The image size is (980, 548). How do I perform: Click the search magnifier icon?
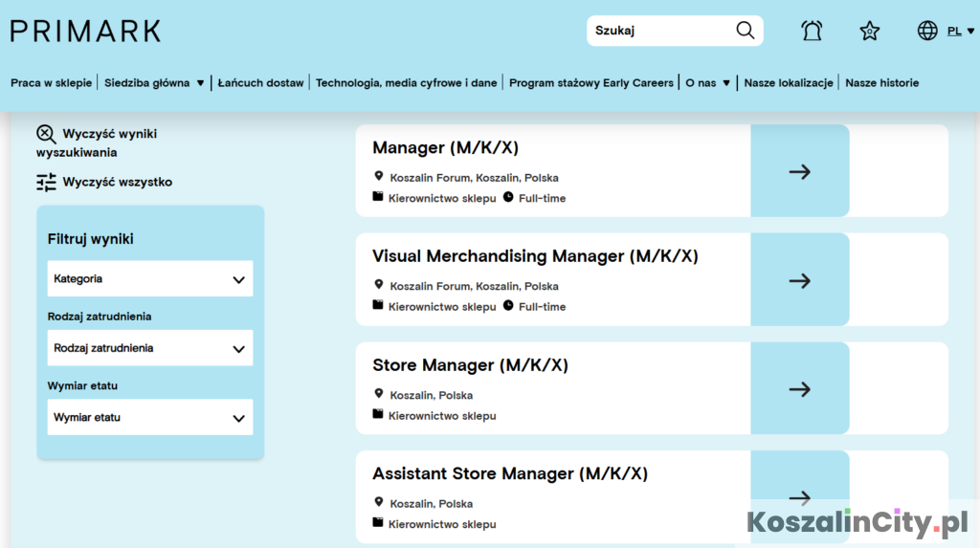tap(746, 31)
